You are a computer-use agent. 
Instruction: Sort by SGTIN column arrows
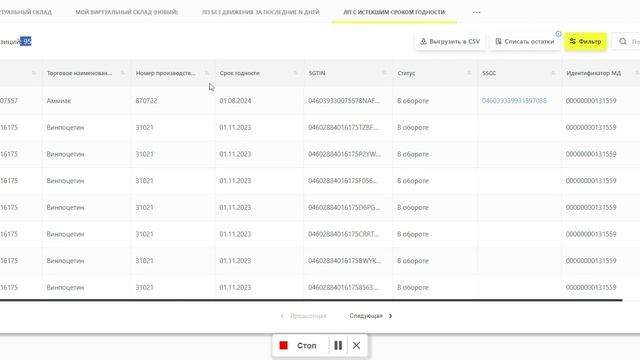[x=384, y=73]
